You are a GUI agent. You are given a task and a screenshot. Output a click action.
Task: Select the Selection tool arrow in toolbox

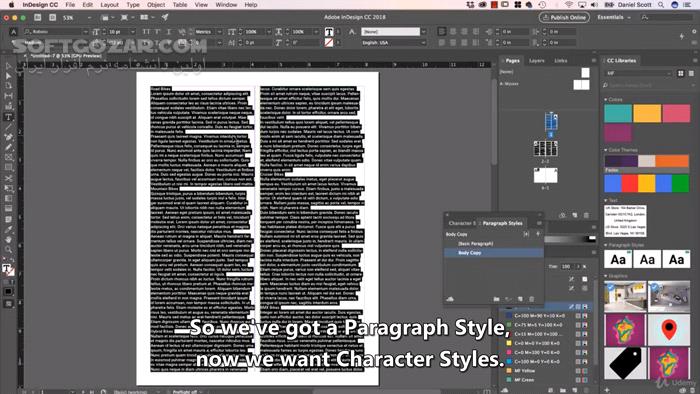[8, 66]
